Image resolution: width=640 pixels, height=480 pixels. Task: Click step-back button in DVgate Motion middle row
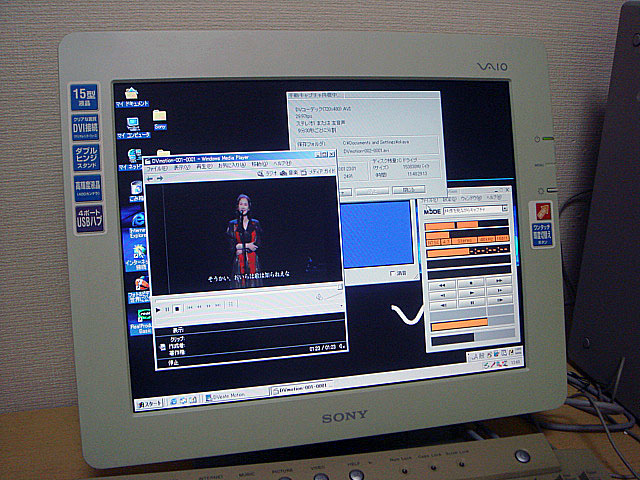[x=443, y=295]
